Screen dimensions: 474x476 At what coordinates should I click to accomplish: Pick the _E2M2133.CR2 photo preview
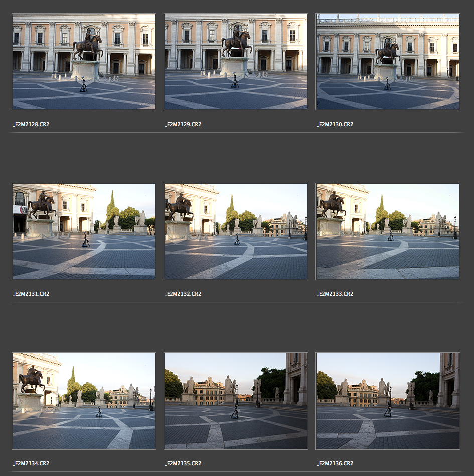[388, 231]
